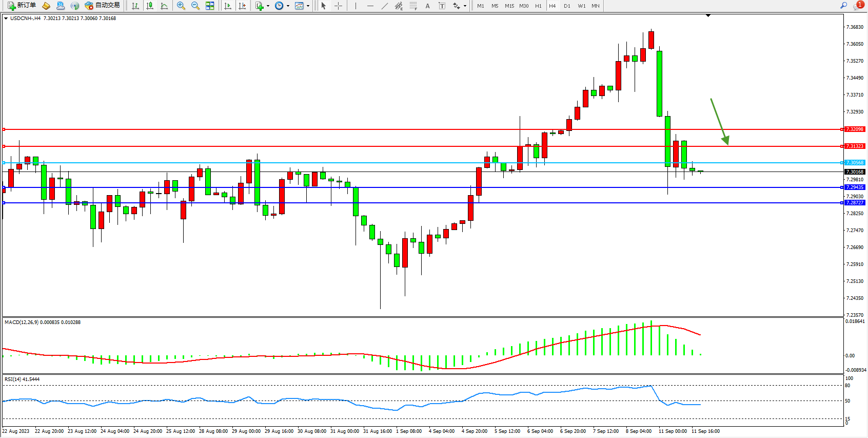Switch chart to bar chart mode
The width and height of the screenshot is (868, 438).
[135, 6]
